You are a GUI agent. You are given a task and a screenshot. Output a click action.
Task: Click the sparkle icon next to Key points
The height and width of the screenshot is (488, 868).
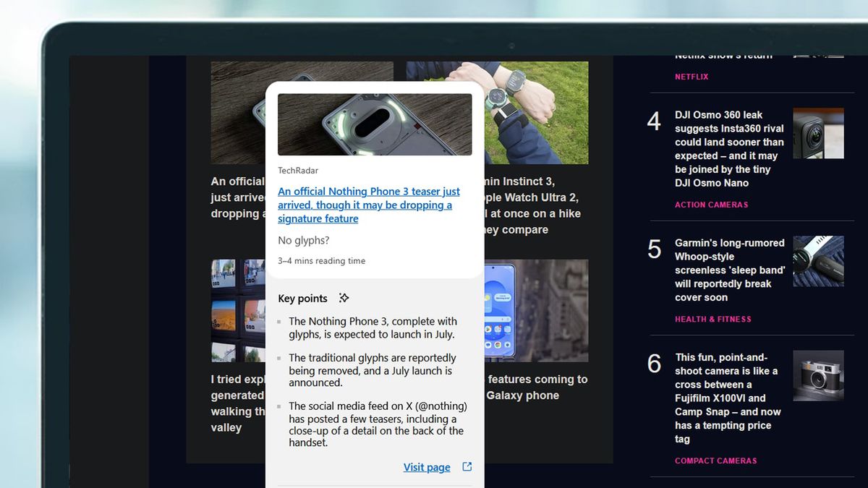point(344,298)
